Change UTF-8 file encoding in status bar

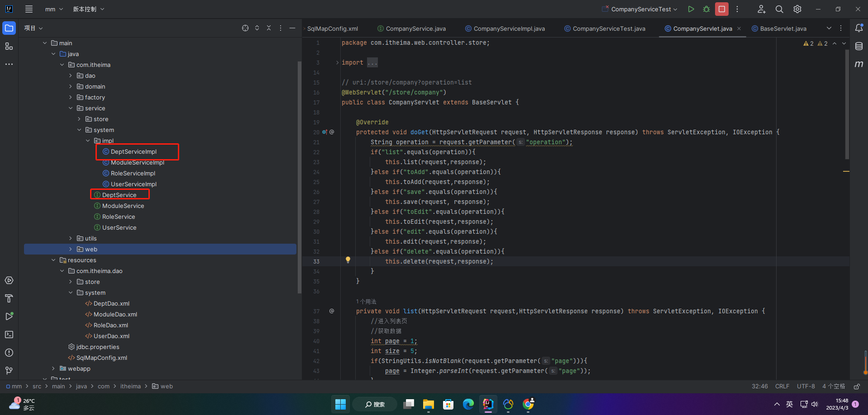[x=806, y=387]
